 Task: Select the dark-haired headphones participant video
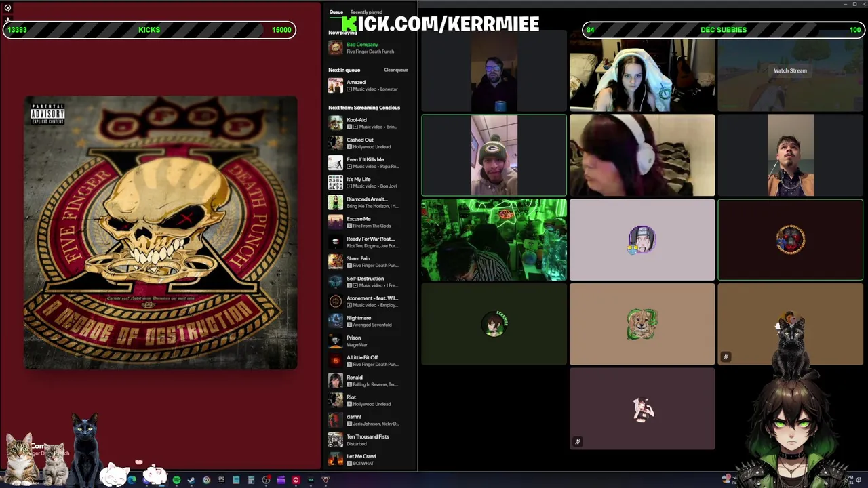coord(642,155)
